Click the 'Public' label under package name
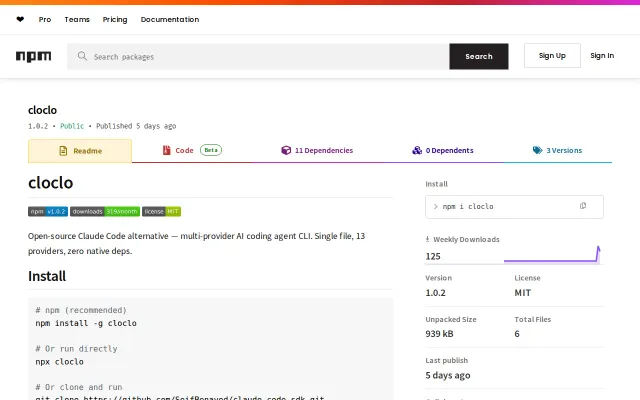This screenshot has width=640, height=400. 72,126
